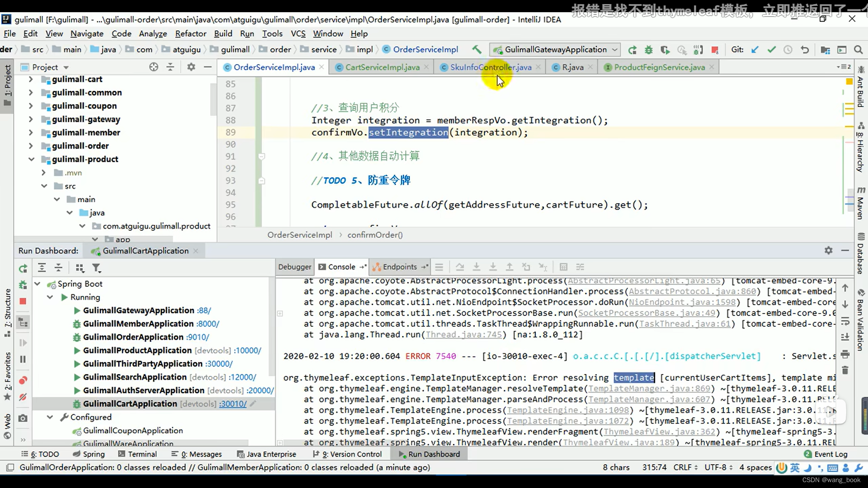Toggle the 2: Favorites tool window stripe
Screen dimensions: 868x488
(x=7, y=376)
